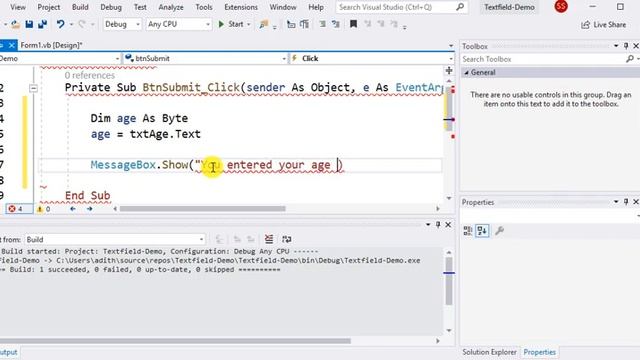Open the Start button dropdown arrow
Image resolution: width=640 pixels, height=360 pixels.
(x=248, y=24)
